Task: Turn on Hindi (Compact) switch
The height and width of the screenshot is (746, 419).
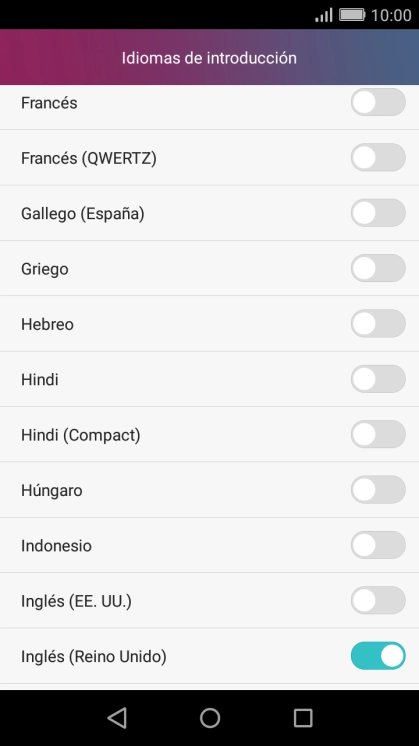Action: [x=378, y=434]
